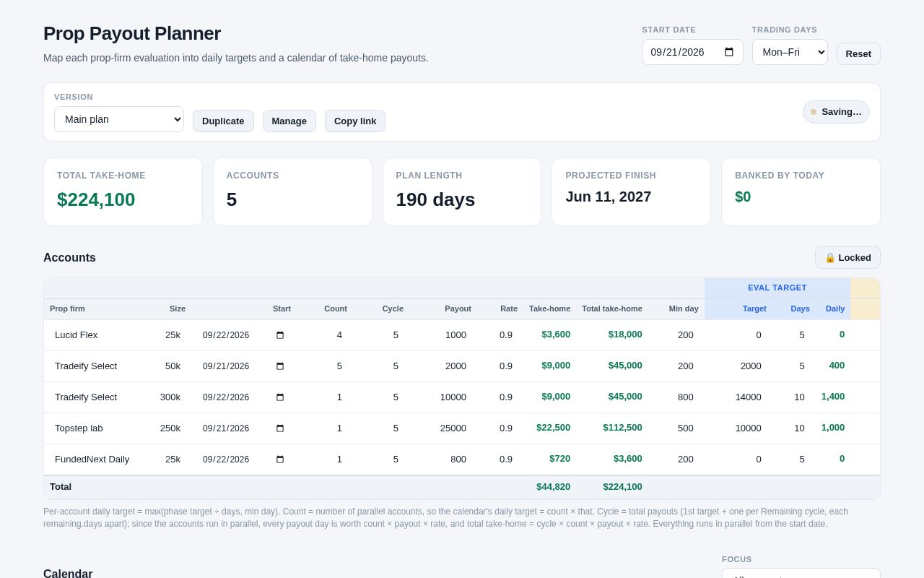Image resolution: width=924 pixels, height=578 pixels.
Task: Open date picker icon in Topstep lab row
Action: click(280, 428)
